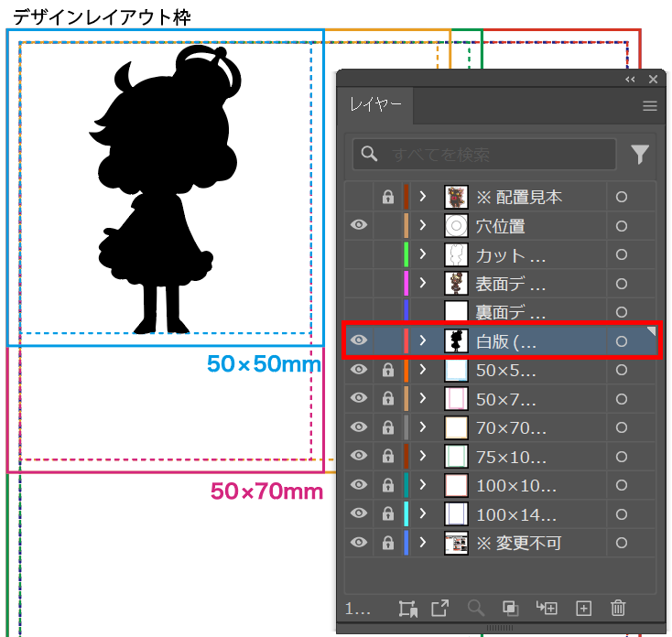Screen dimensions: 672x637
Task: Click the locate object icon
Action: point(475,608)
